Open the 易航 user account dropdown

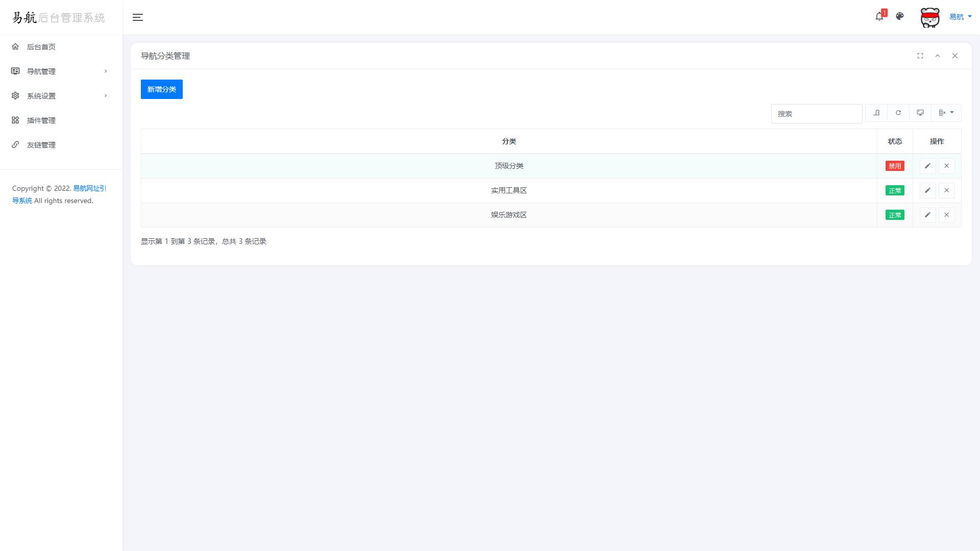[960, 17]
